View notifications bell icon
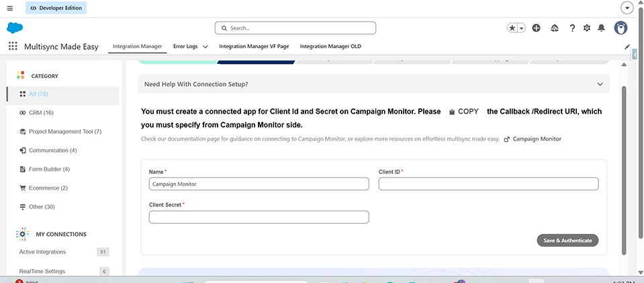The height and width of the screenshot is (283, 644). click(x=601, y=28)
